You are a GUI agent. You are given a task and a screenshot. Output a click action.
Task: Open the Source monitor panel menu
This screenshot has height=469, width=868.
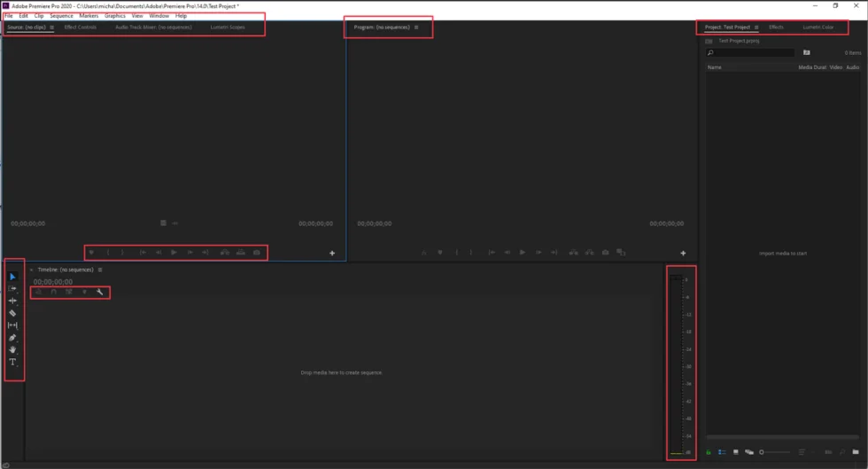pyautogui.click(x=52, y=27)
